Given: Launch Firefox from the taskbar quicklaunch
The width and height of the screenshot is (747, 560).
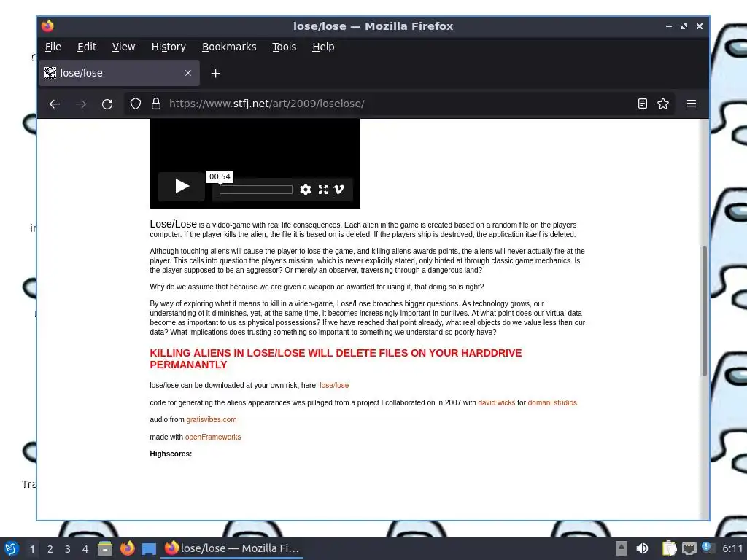Looking at the screenshot, I should 127,548.
